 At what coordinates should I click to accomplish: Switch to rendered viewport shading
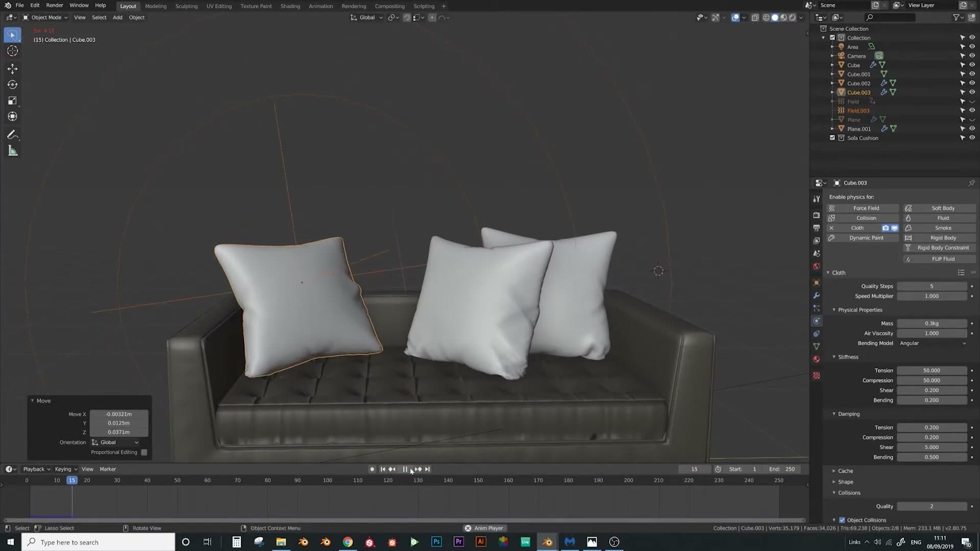792,17
